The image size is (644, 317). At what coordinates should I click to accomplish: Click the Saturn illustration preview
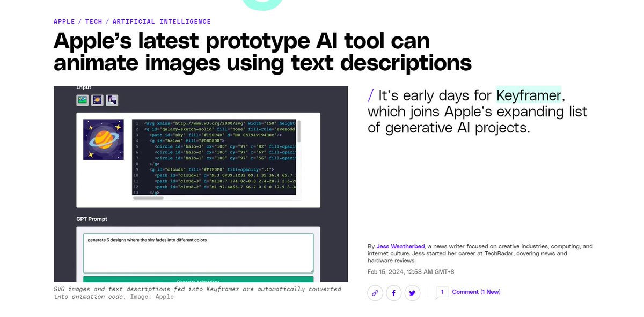pyautogui.click(x=104, y=139)
